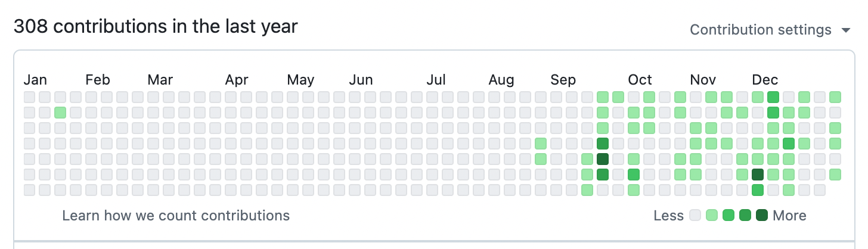Click the Dec month label
Viewport: 868px width, 249px height.
click(x=765, y=80)
